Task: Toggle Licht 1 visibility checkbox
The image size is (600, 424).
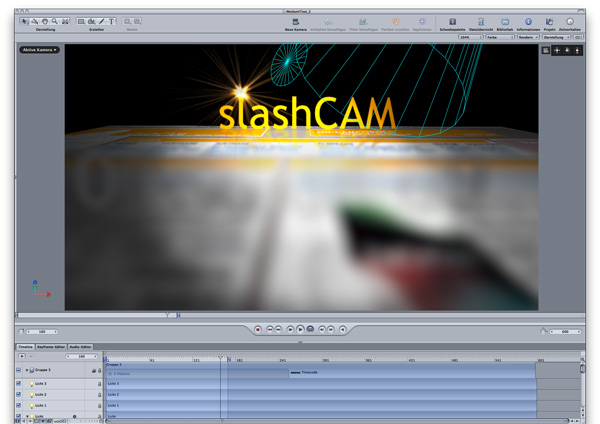Action: click(x=18, y=405)
